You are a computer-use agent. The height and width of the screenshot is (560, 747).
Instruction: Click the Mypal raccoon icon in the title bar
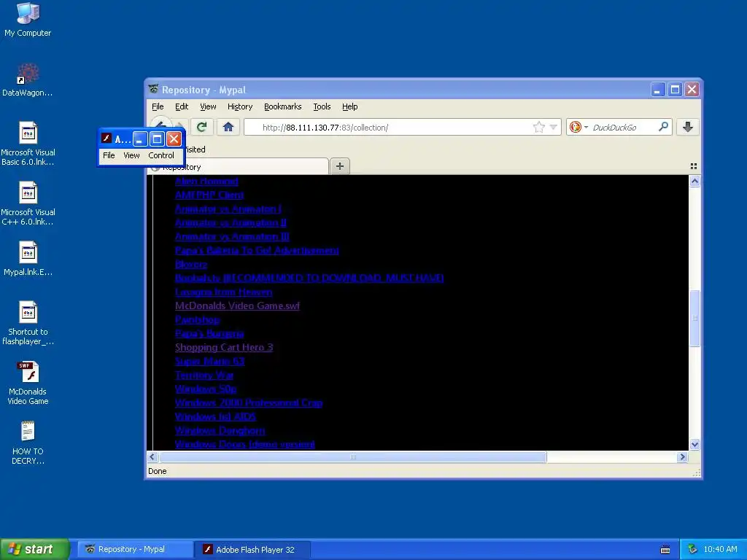pyautogui.click(x=153, y=90)
